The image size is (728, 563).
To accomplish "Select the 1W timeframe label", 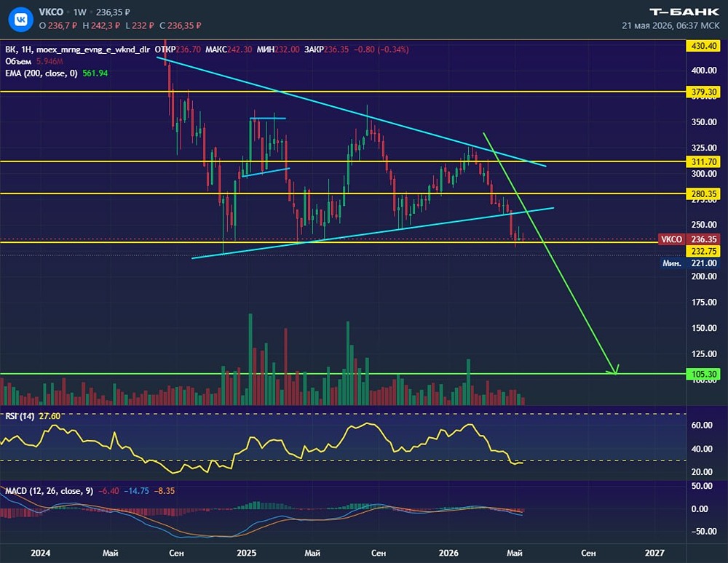I will point(80,12).
